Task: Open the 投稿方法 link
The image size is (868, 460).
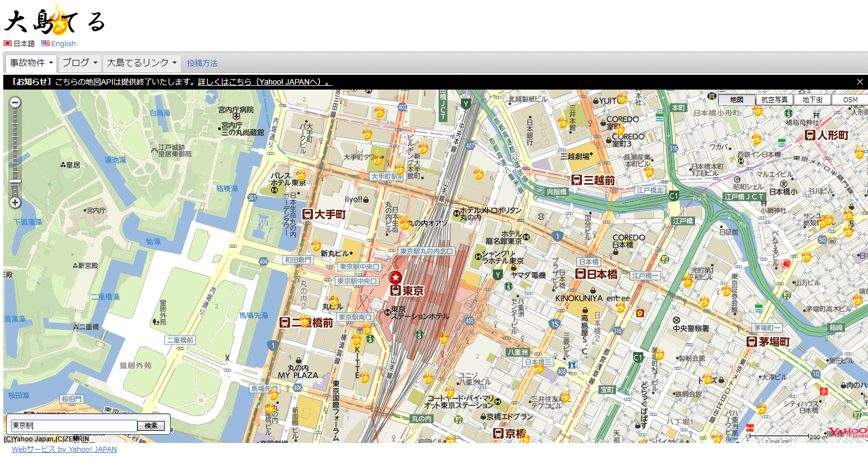Action: coord(202,63)
